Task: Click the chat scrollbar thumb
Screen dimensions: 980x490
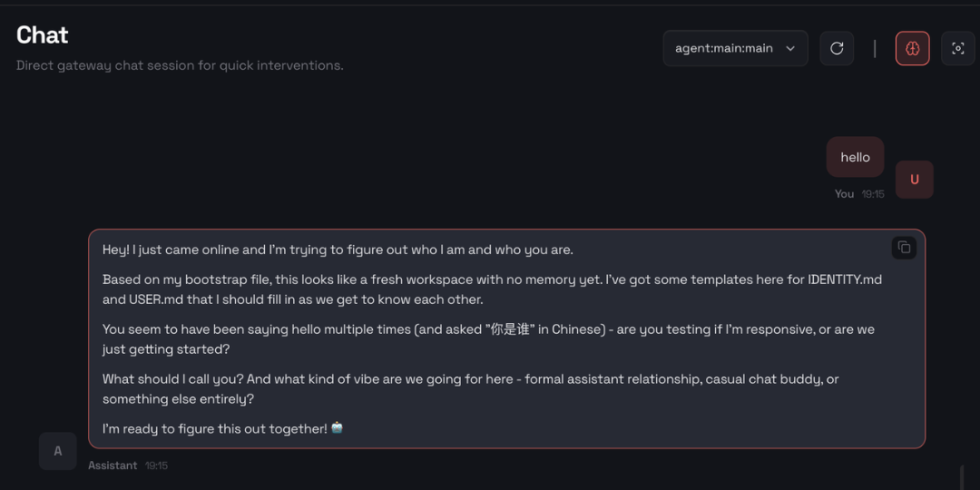Action: click(x=961, y=477)
